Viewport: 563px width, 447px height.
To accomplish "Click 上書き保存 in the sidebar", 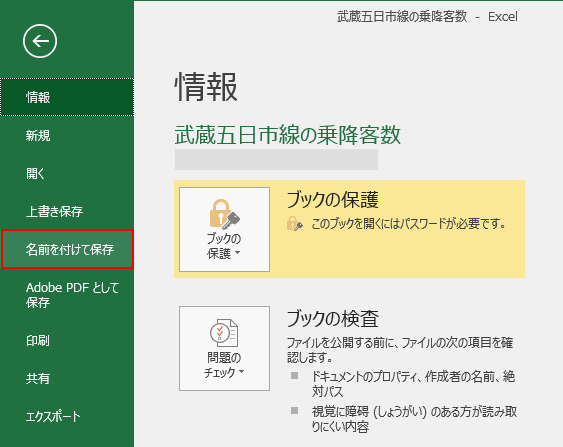I will click(67, 211).
